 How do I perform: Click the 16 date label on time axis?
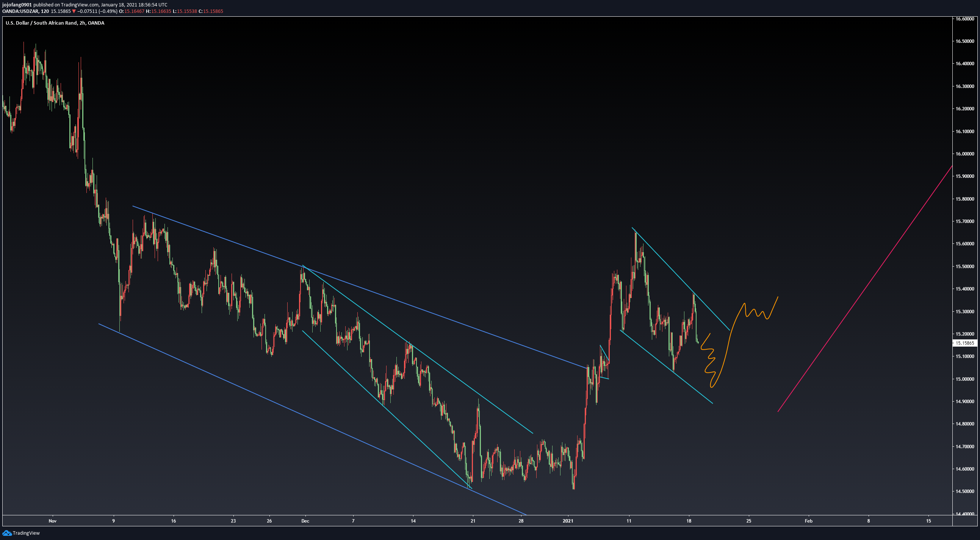[174, 521]
